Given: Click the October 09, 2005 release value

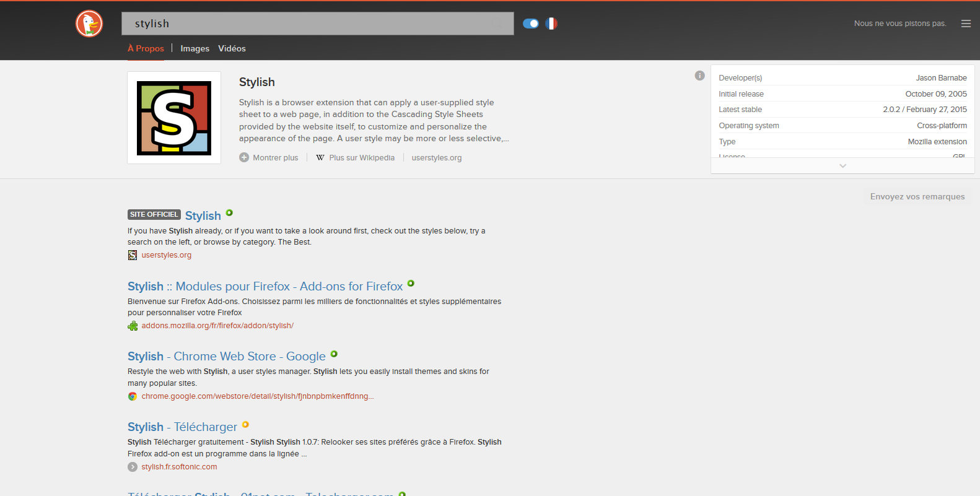Looking at the screenshot, I should click(936, 94).
